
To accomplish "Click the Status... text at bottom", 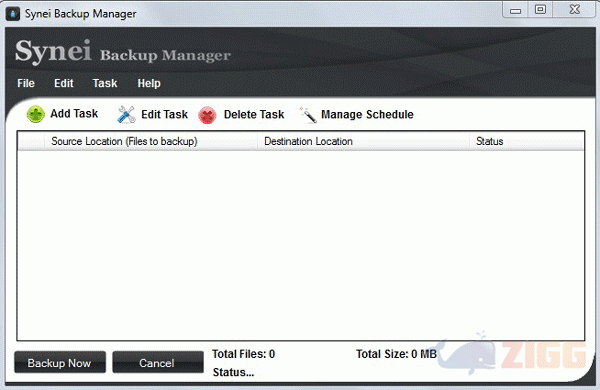I will [233, 372].
